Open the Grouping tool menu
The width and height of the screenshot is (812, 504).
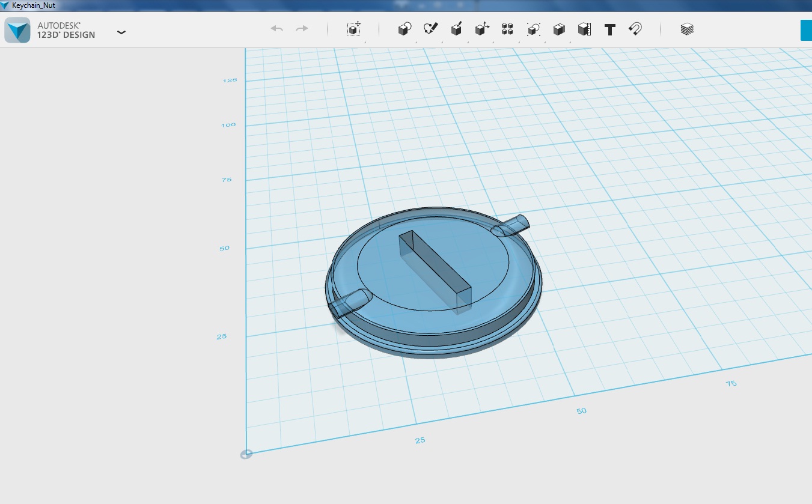pos(533,29)
